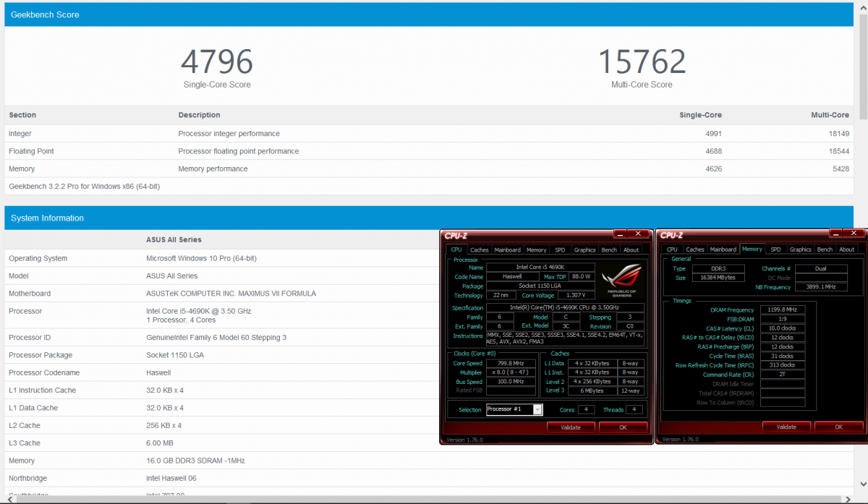The image size is (868, 504).
Task: Open SPD tab in CPU-Z window showing Timings
Action: pos(775,249)
